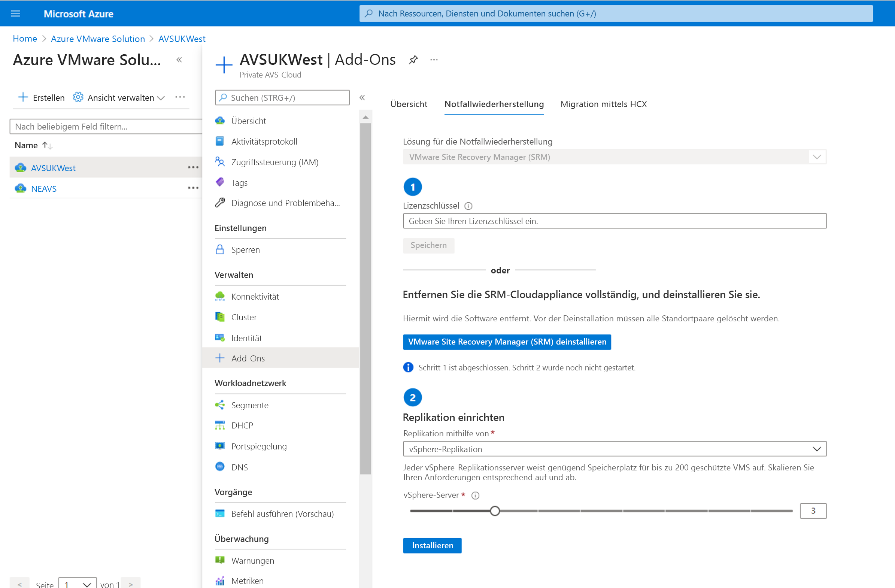The height and width of the screenshot is (588, 895).
Task: Click the vSphere-Server count box
Action: pyautogui.click(x=813, y=510)
